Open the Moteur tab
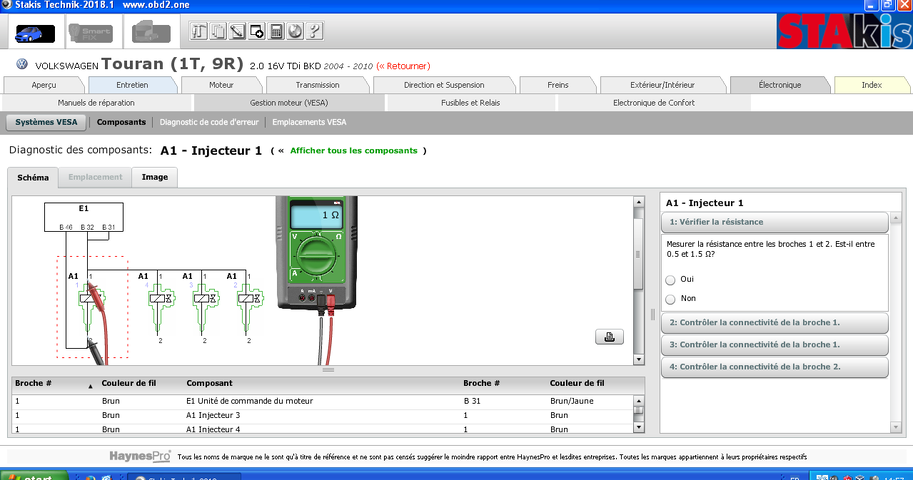This screenshot has width=913, height=480. tap(221, 85)
